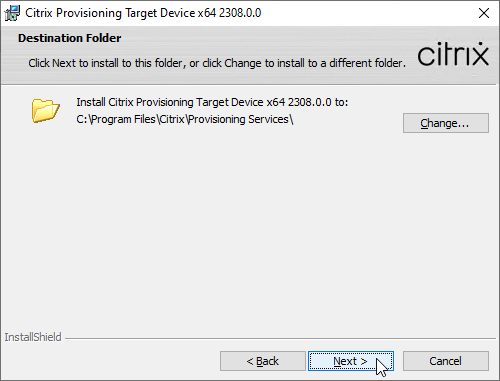Image resolution: width=500 pixels, height=381 pixels.
Task: Click the separator line beside InstallShield
Action: (280, 338)
